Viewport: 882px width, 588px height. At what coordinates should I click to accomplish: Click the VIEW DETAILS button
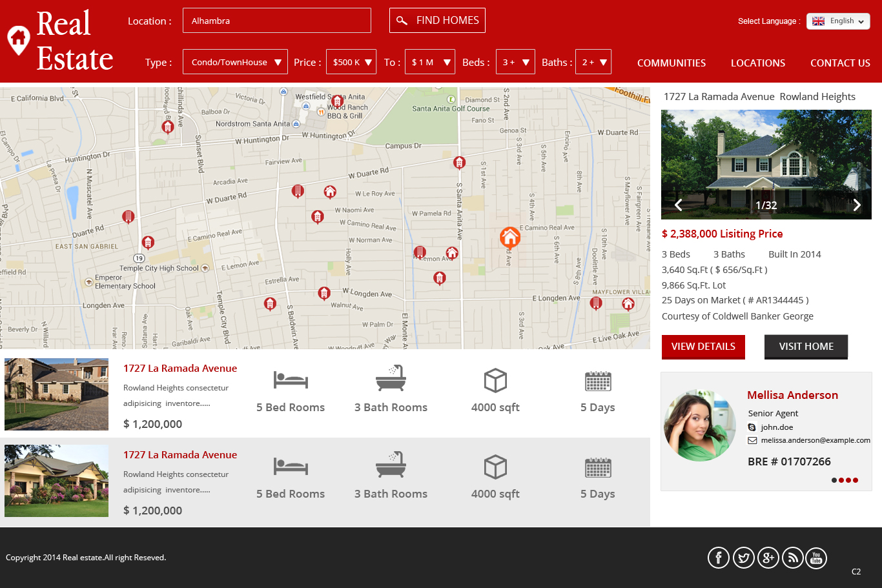pos(703,347)
